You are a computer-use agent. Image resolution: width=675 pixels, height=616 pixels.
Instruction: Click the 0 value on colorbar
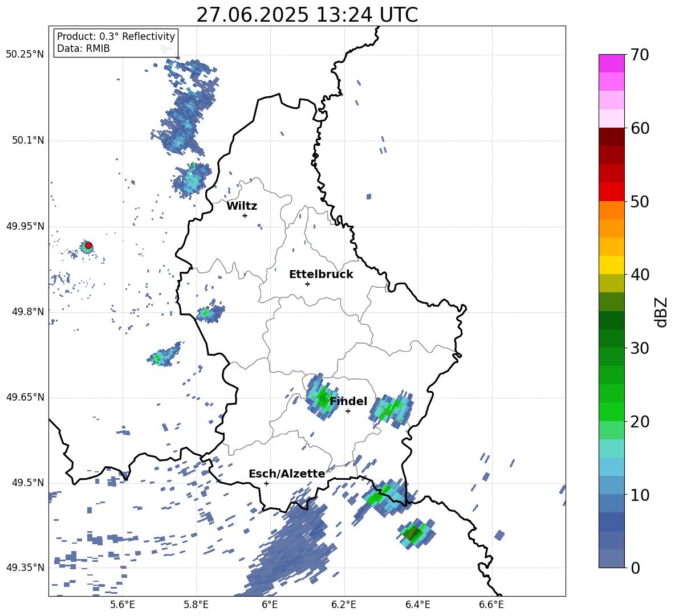635,568
